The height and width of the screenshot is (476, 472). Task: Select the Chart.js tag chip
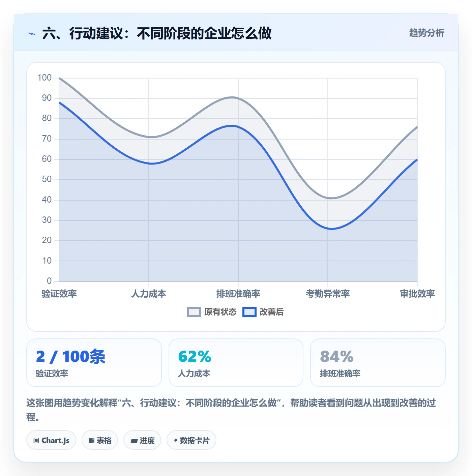pos(51,440)
